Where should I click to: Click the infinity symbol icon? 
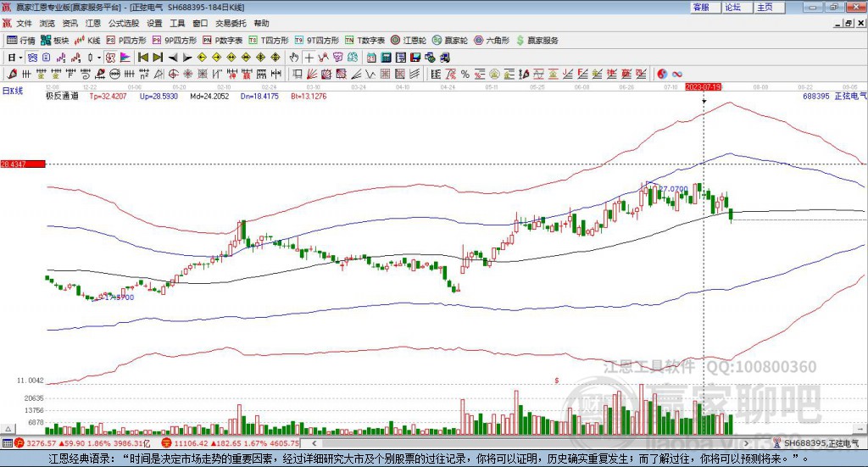[677, 74]
